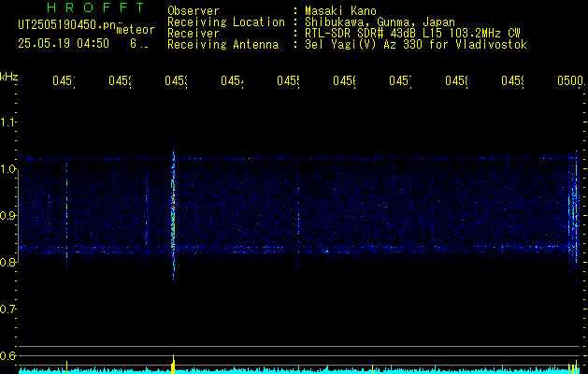Click the Receiving Antenna label
588x374 pixels.
tap(223, 45)
